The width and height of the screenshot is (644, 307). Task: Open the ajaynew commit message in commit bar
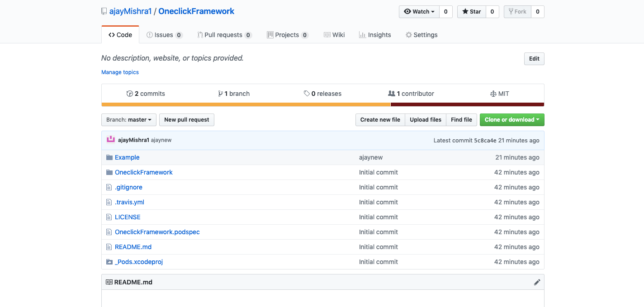161,140
